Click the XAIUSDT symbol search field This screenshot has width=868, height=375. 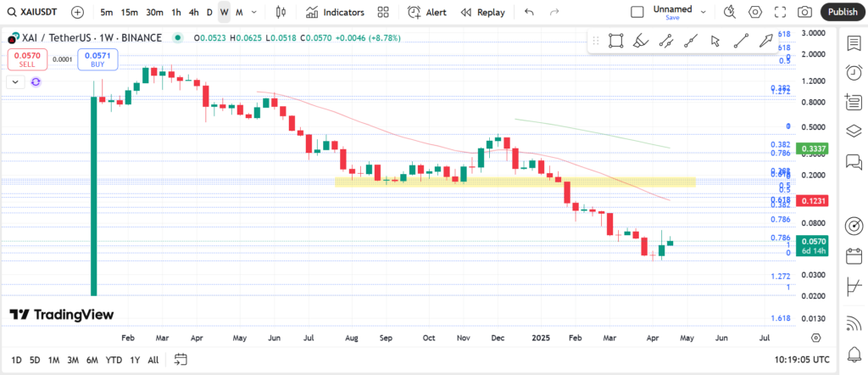36,13
